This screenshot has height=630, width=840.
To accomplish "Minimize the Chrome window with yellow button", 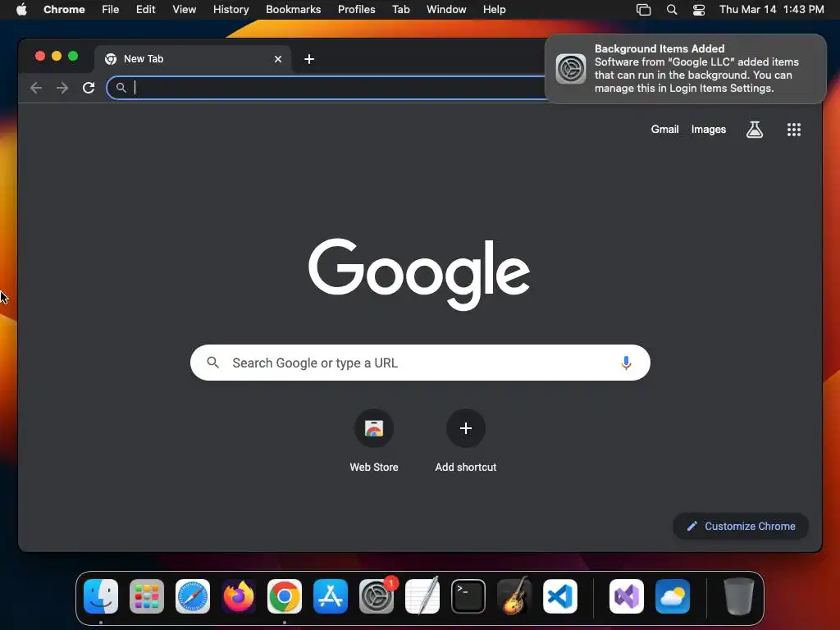I will [x=57, y=57].
